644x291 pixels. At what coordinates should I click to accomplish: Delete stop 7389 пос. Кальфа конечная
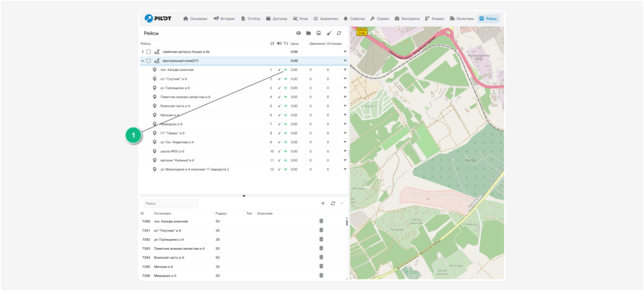[321, 221]
